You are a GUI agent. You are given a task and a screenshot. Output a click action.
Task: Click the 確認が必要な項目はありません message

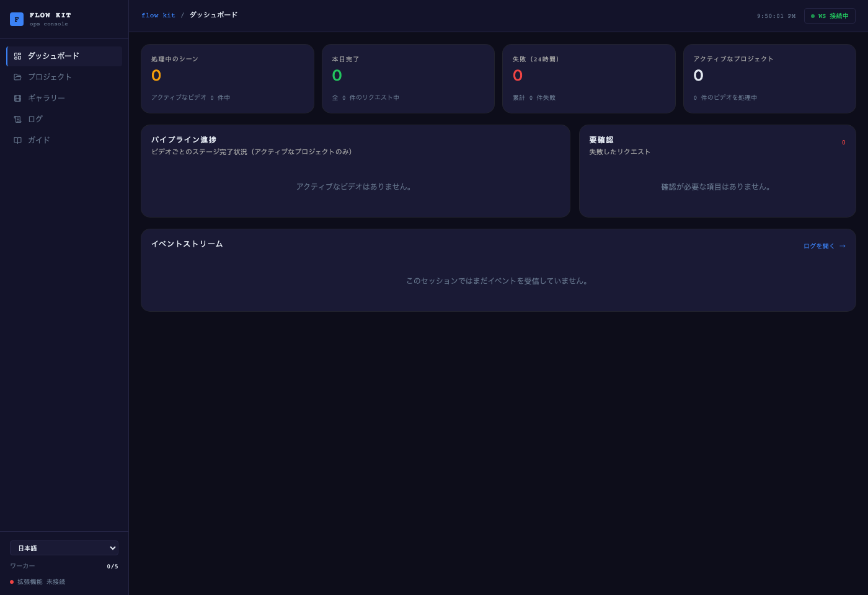pyautogui.click(x=717, y=187)
